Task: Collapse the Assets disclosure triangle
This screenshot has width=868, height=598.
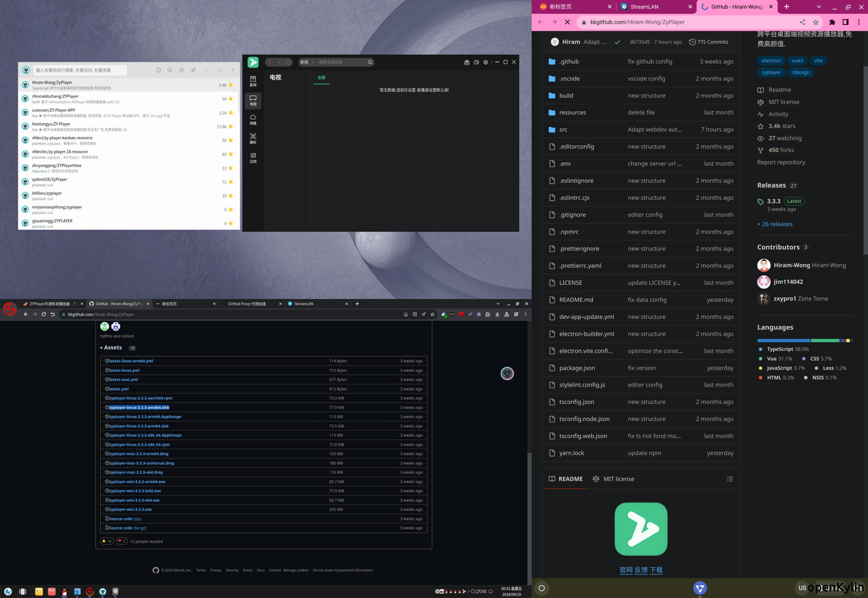Action: coord(101,348)
